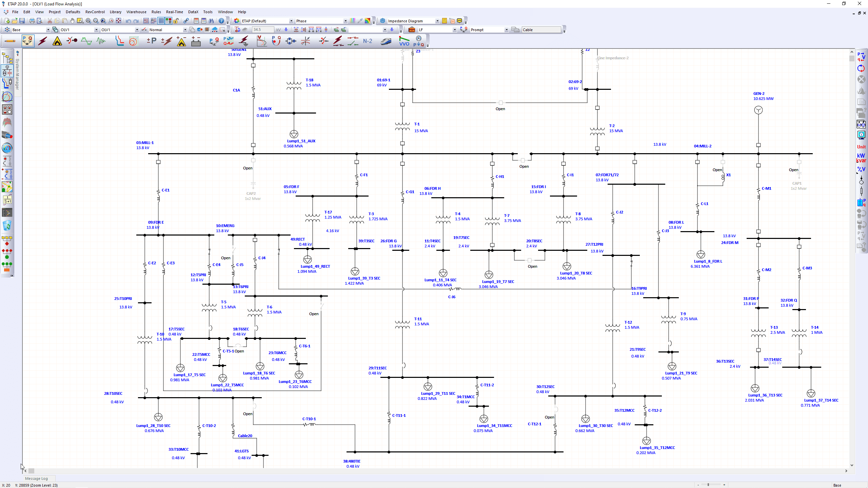Image resolution: width=868 pixels, height=488 pixels.
Task: Run the Load Flow Analysis tool
Action: [28, 41]
